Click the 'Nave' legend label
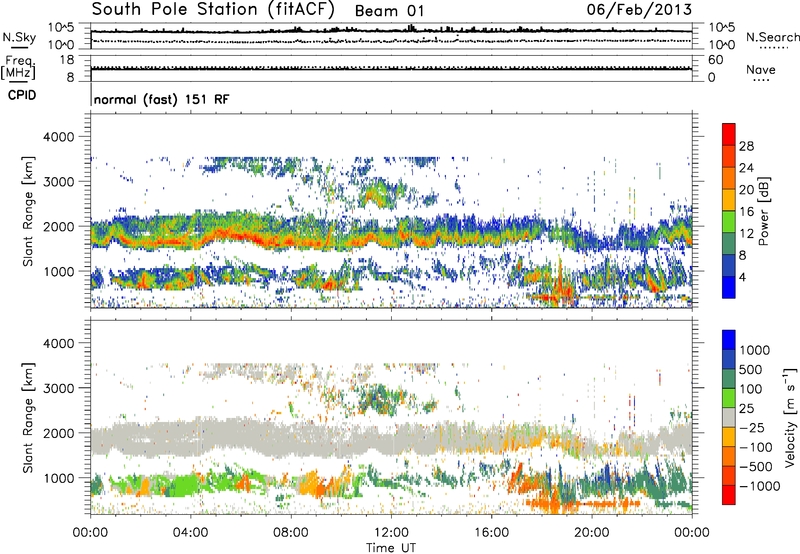The image size is (800, 554). coord(761,69)
